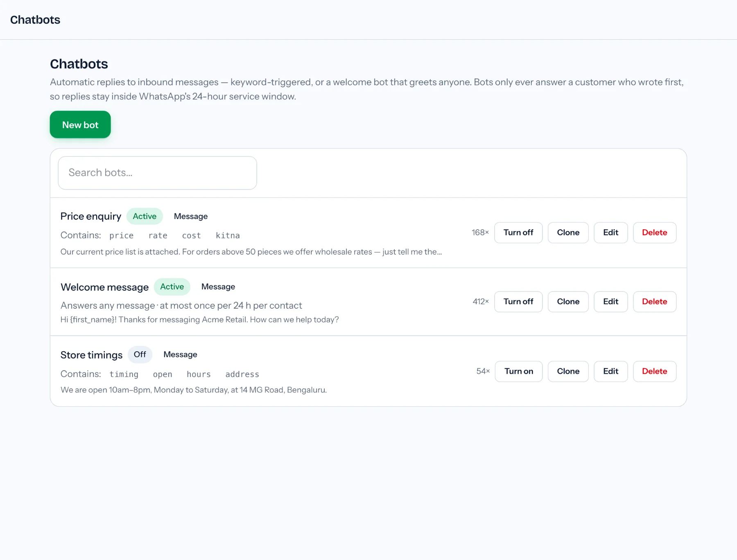This screenshot has width=737, height=560.
Task: Edit the Store timings bot
Action: click(610, 371)
